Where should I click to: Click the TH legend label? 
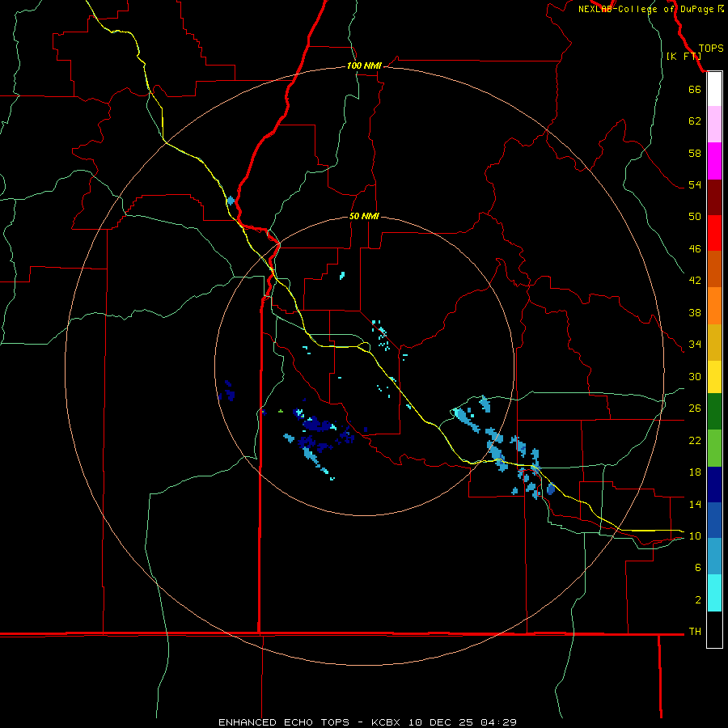coord(695,632)
